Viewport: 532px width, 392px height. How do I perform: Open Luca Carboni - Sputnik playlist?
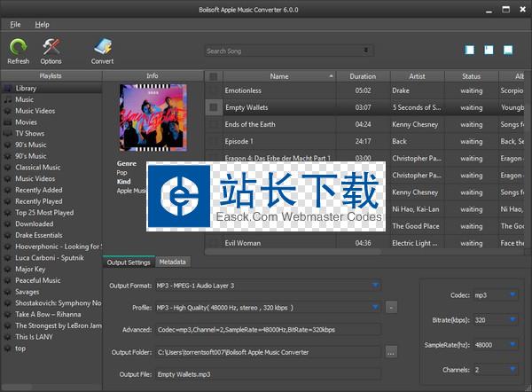(x=51, y=258)
